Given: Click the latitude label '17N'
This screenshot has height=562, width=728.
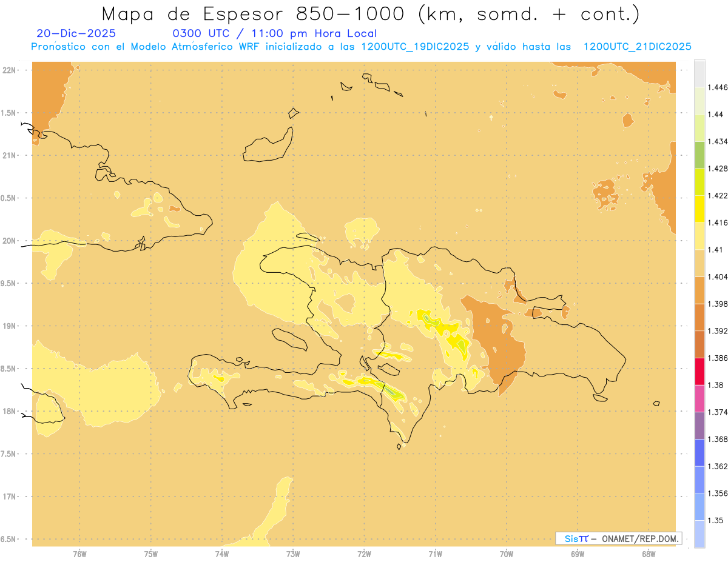Looking at the screenshot, I should coord(9,497).
